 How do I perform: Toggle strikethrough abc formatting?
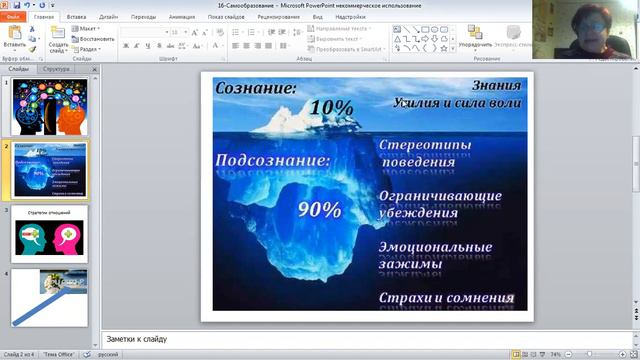(x=170, y=46)
